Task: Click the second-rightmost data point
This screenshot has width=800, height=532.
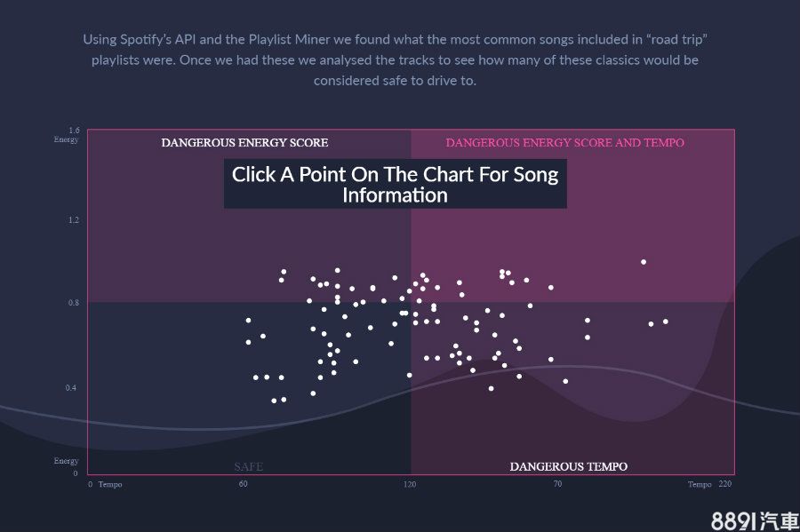Action: pos(651,324)
